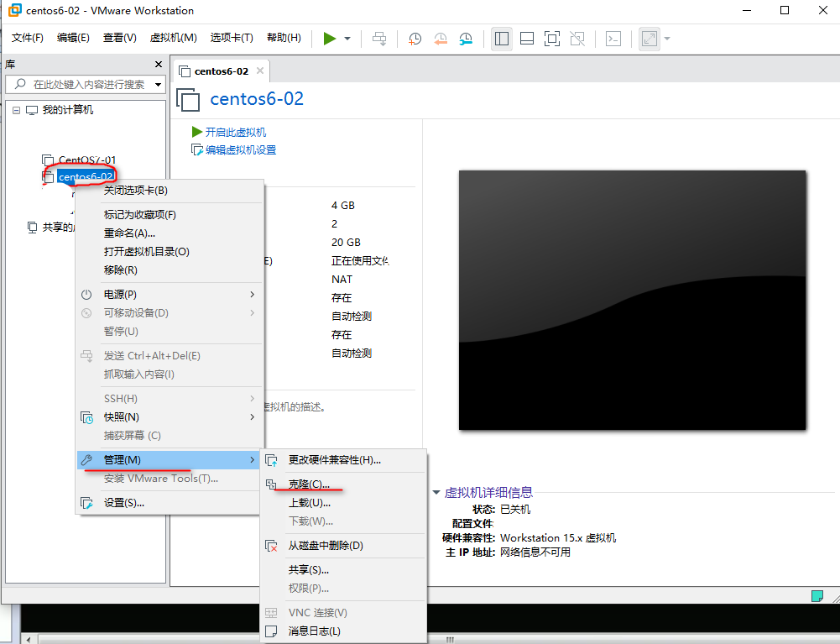Viewport: 840px width, 644px height.
Task: Click the snapshot icon beside 快照(N)
Action: pos(86,417)
